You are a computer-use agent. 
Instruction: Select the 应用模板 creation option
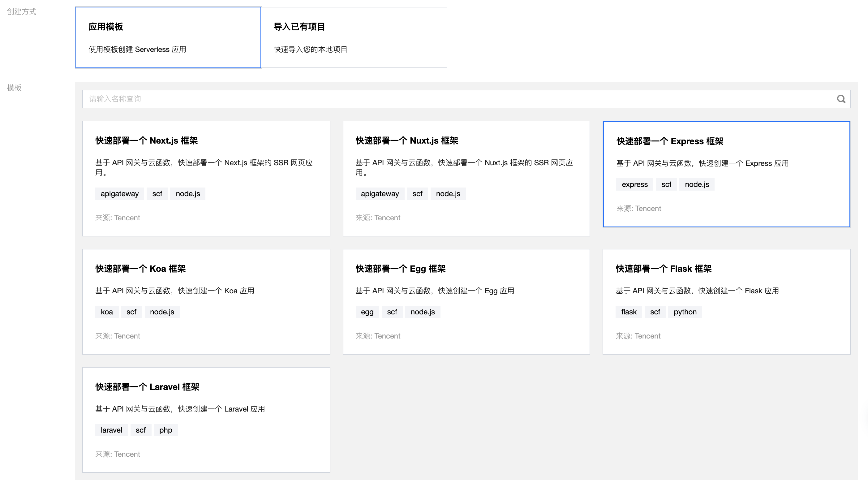pyautogui.click(x=168, y=37)
